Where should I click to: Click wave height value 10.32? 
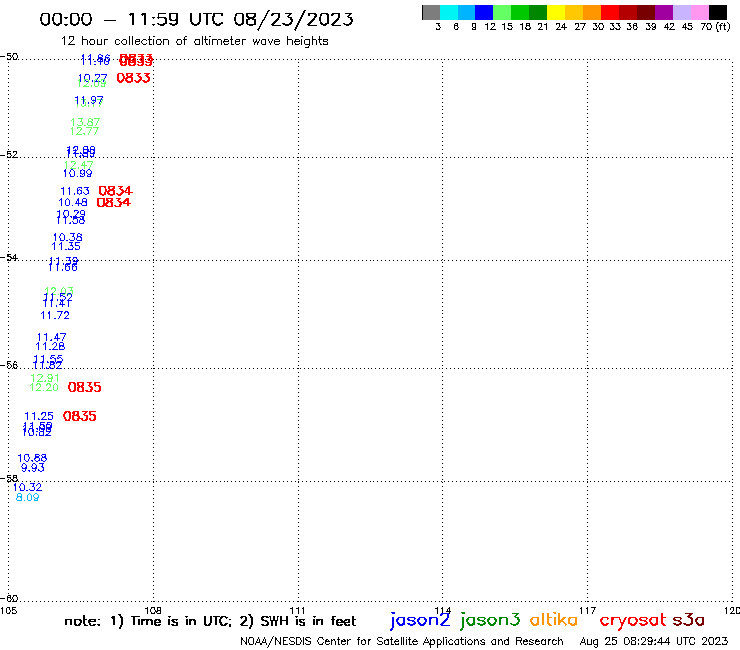click(x=27, y=487)
